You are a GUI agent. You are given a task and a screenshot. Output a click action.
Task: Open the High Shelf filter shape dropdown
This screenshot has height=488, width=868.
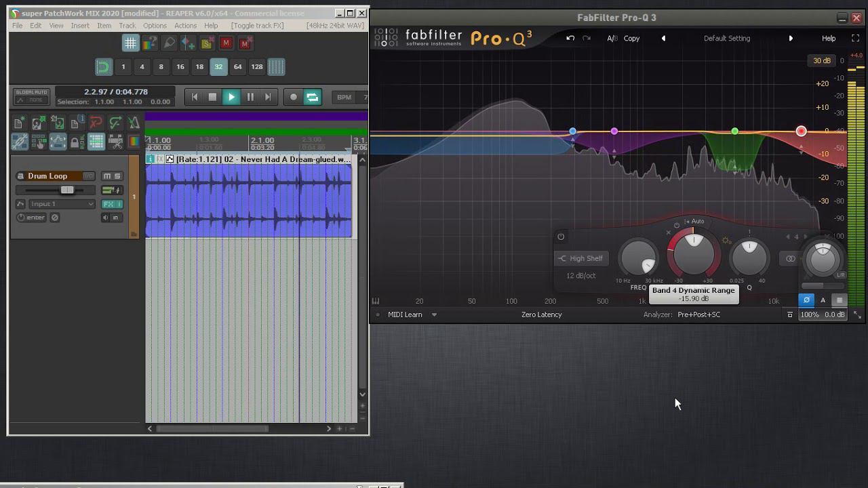pos(580,258)
